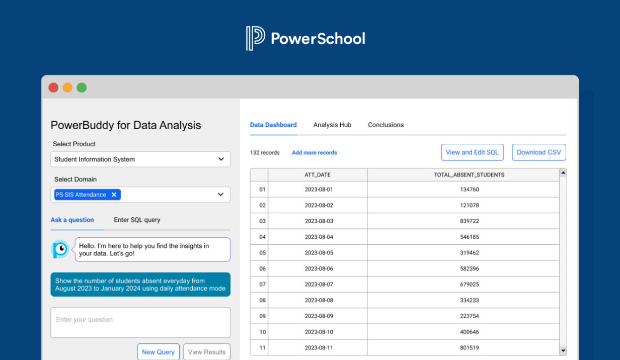Click the red close window dot
620x360 pixels.
pos(53,87)
